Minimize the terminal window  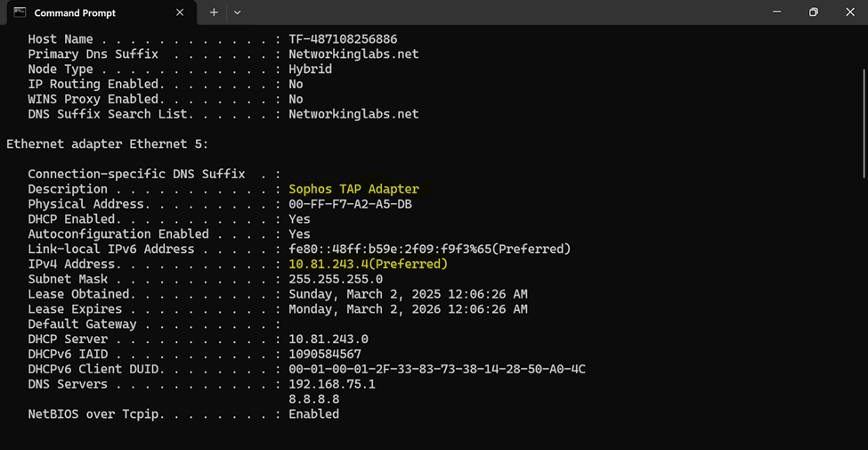(776, 12)
